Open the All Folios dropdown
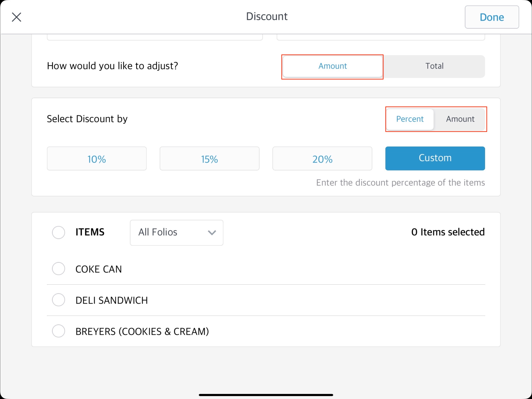 [176, 232]
